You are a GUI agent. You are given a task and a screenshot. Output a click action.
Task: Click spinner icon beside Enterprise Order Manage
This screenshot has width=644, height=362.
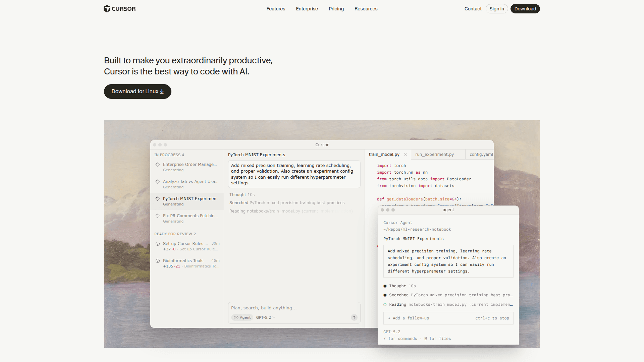click(x=158, y=165)
